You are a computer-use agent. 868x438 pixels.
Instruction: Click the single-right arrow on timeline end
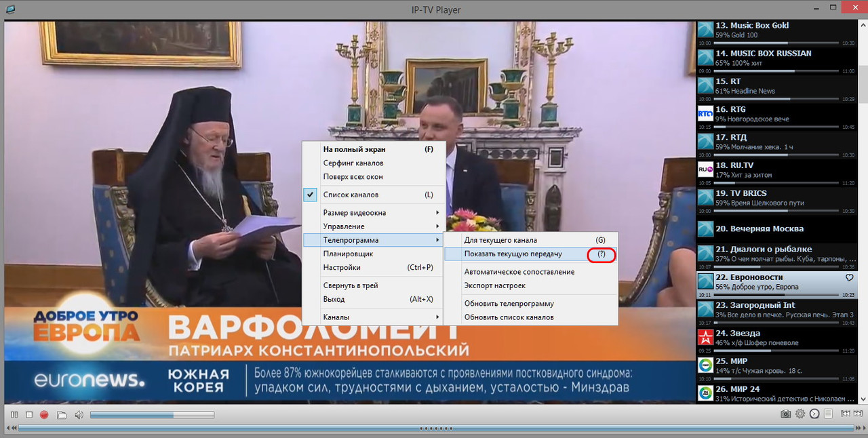click(864, 428)
